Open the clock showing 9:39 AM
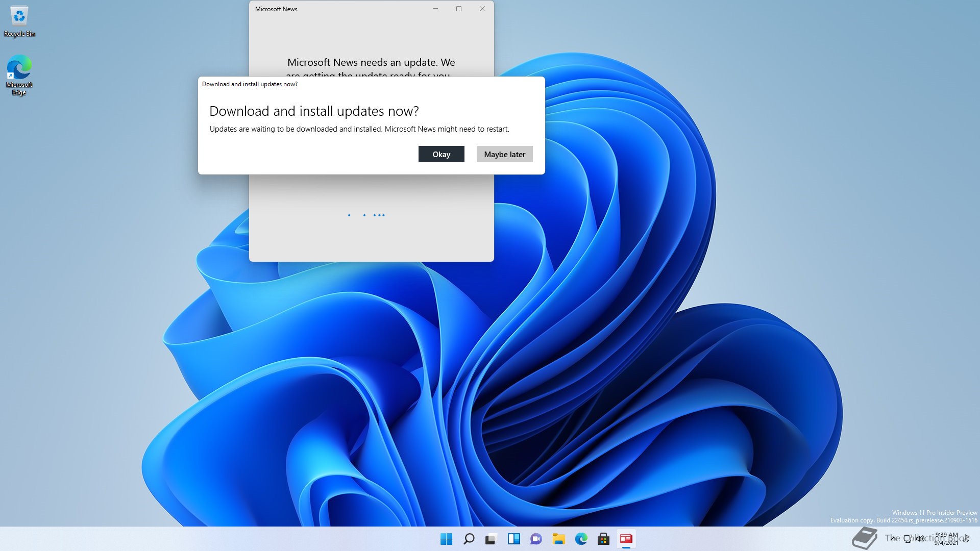Viewport: 980px width, 551px height. pyautogui.click(x=946, y=539)
